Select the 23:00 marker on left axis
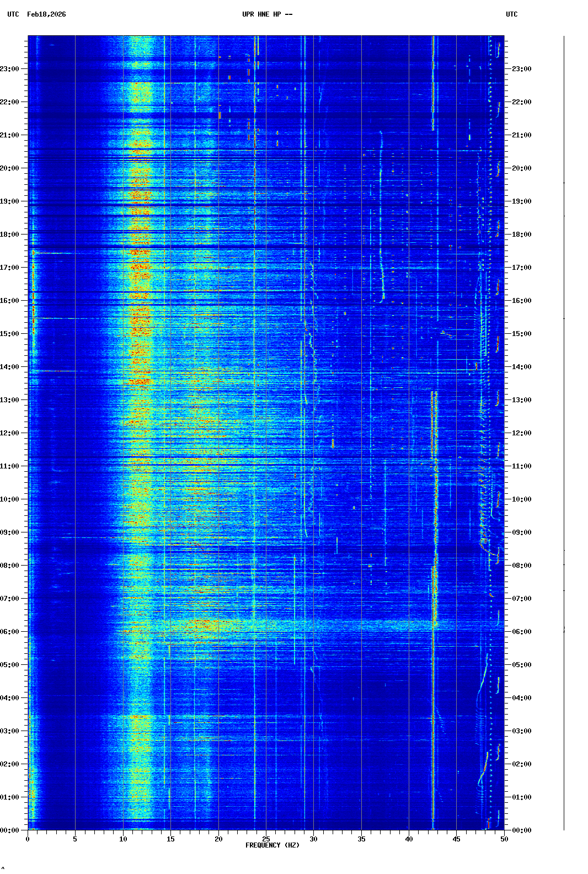Screen dimensions: 588x874 click(9, 69)
